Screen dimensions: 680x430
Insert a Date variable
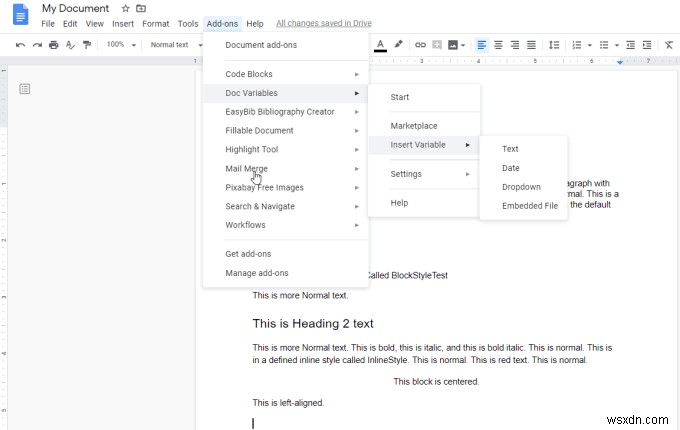tap(523, 168)
